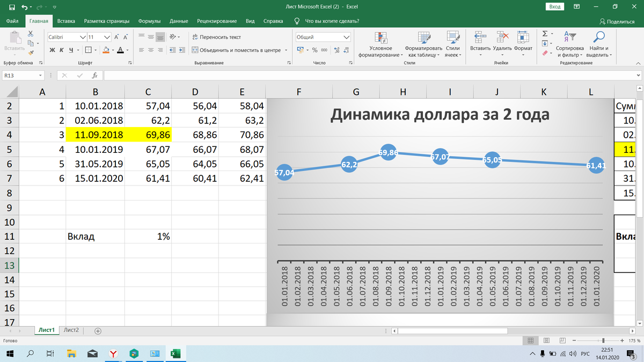Image resolution: width=644 pixels, height=362 pixels.
Task: Center cell text horizontally
Action: pos(151,50)
